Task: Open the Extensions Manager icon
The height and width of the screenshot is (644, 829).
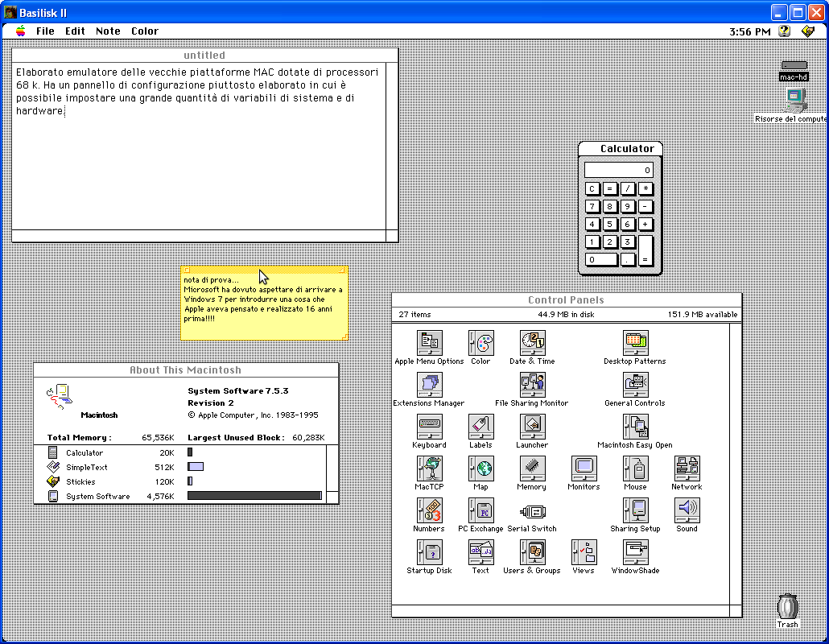Action: click(x=429, y=385)
